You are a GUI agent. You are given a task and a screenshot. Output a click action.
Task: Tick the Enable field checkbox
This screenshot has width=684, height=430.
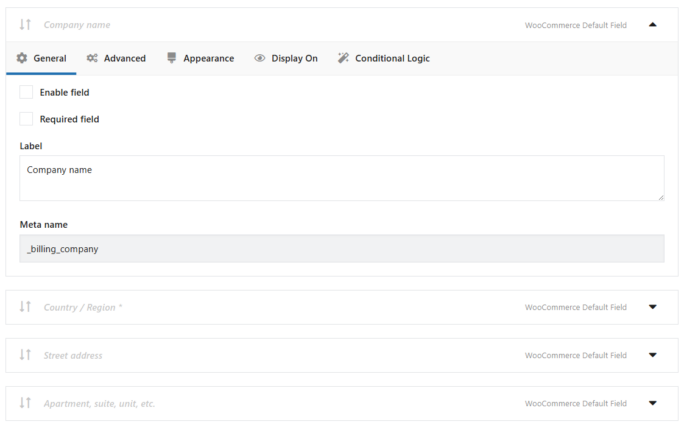[x=26, y=92]
